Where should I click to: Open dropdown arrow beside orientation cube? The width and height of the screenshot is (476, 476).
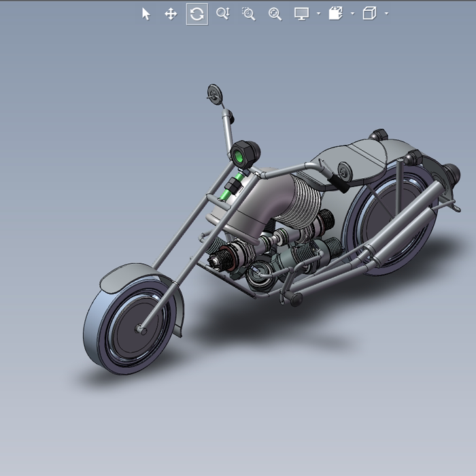tap(386, 14)
